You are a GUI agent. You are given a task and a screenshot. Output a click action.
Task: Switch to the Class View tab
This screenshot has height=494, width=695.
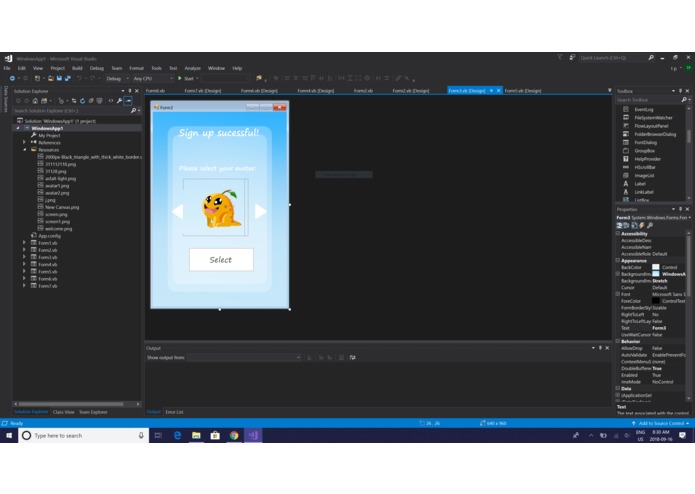click(63, 412)
